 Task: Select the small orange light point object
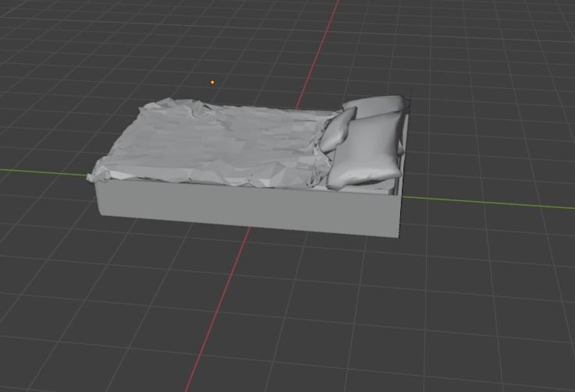click(x=212, y=83)
